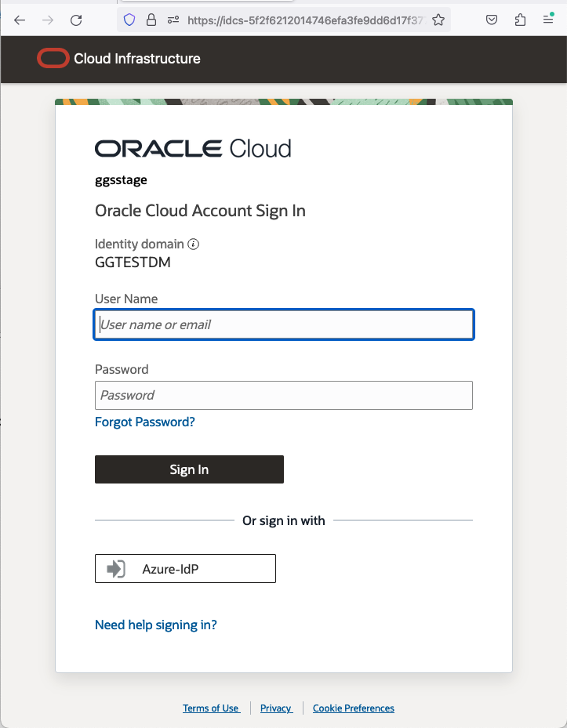Open Cookie Preferences
Screen dimensions: 567x728
click(353, 708)
